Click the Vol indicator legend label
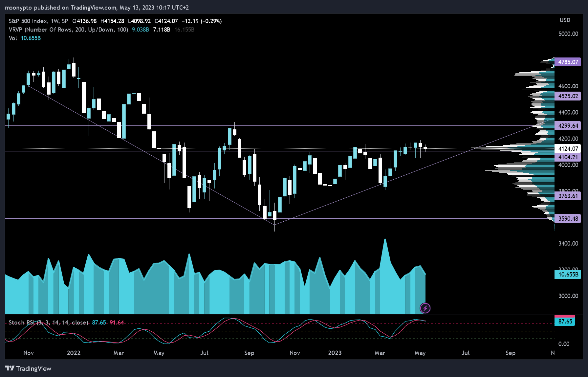This screenshot has width=588, height=377. 13,38
